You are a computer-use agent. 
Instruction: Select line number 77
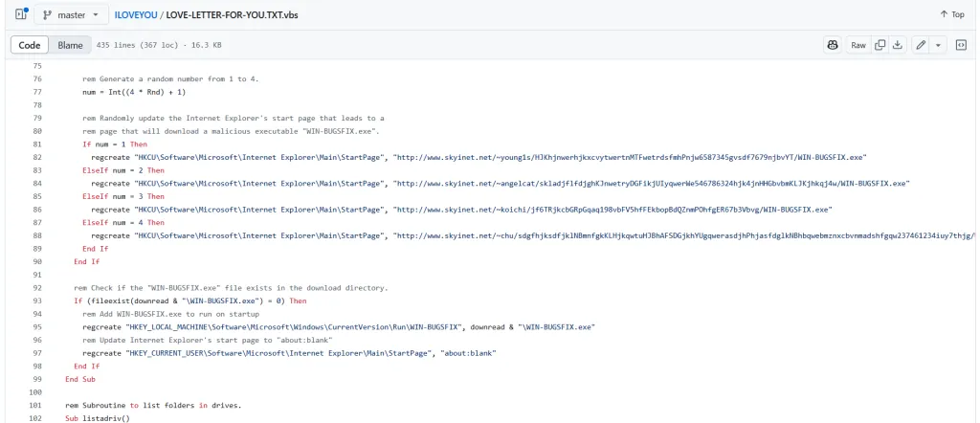pos(37,92)
